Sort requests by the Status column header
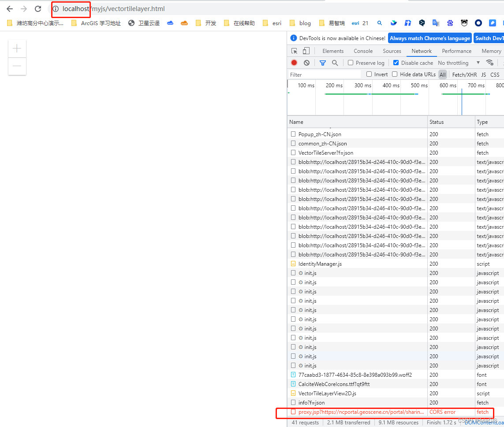Image resolution: width=504 pixels, height=427 pixels. click(451, 122)
